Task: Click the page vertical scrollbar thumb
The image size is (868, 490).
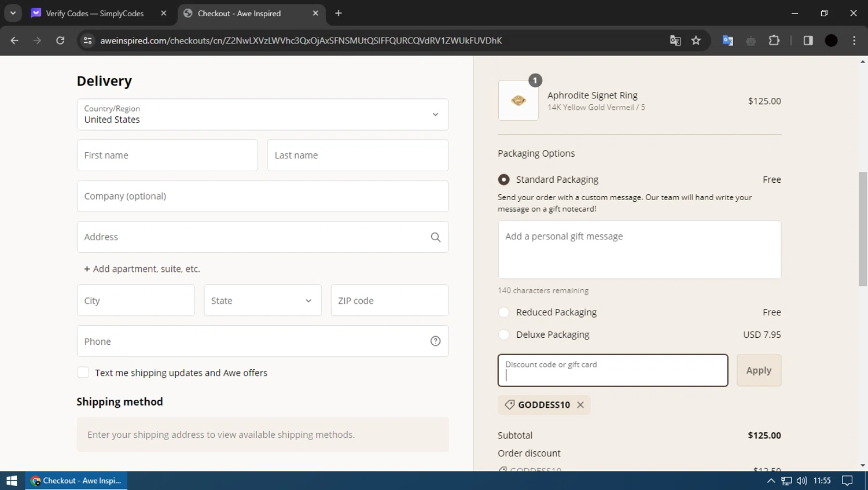Action: pos(863,229)
